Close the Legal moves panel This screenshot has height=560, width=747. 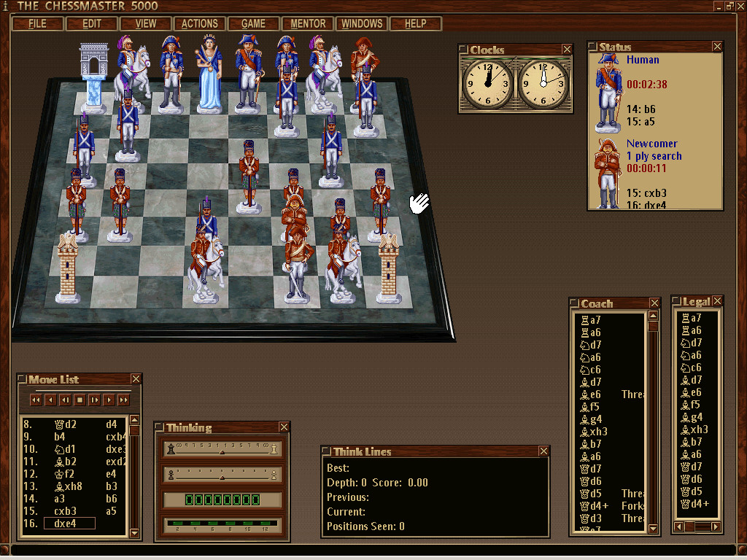[x=718, y=300]
